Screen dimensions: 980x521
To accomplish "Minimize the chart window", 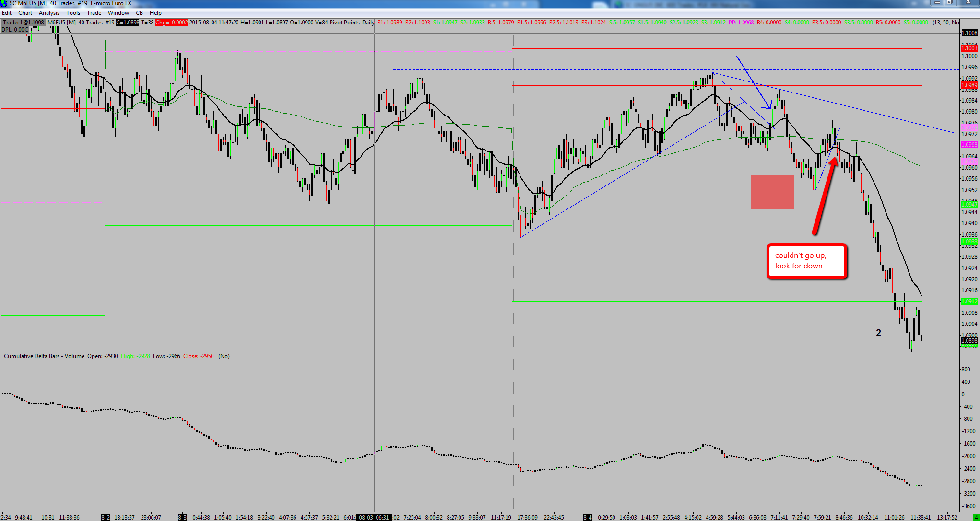I will pyautogui.click(x=937, y=3).
